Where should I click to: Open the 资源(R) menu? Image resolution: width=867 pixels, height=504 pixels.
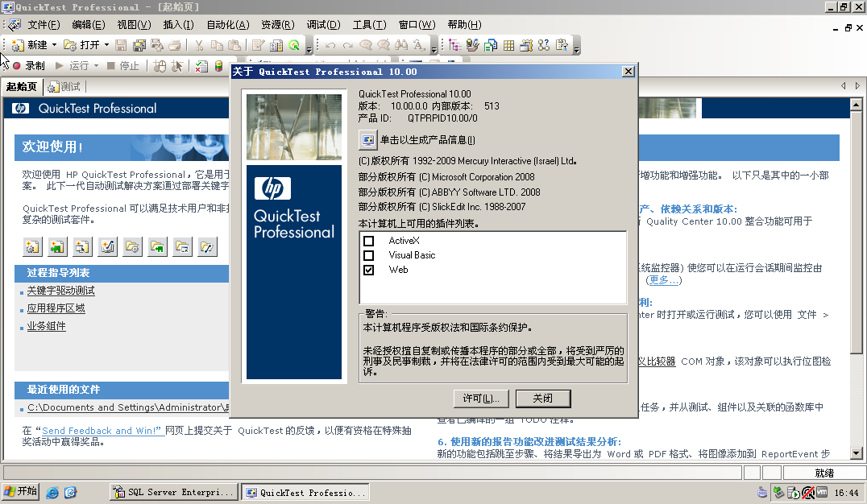[x=278, y=25]
